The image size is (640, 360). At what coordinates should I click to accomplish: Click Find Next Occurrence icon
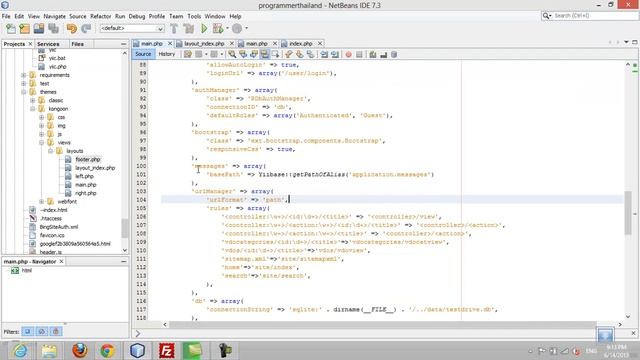(253, 54)
